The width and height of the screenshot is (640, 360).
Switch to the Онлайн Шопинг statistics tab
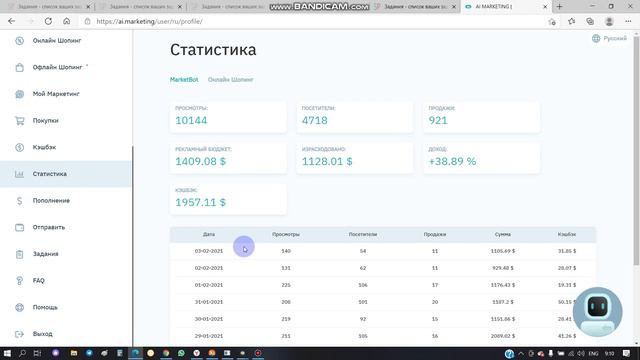[x=231, y=80]
